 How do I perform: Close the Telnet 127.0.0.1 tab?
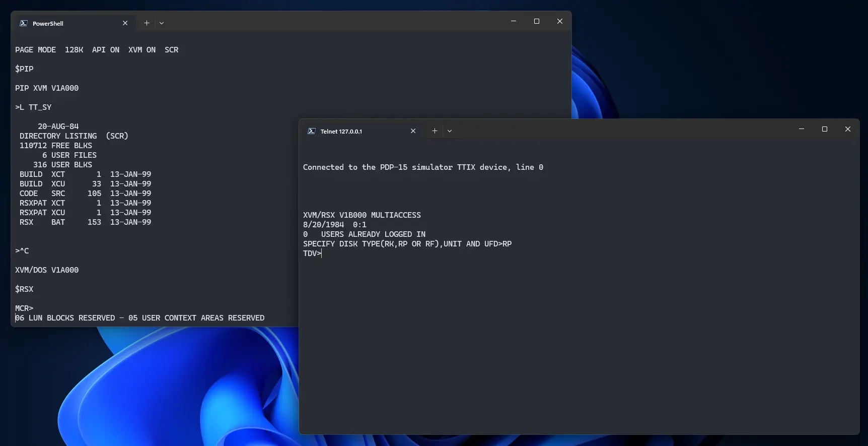click(413, 131)
